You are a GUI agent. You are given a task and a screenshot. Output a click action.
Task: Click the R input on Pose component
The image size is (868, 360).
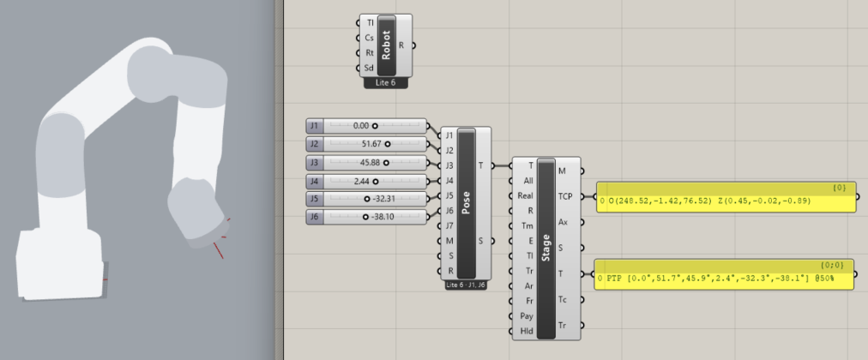click(x=450, y=271)
